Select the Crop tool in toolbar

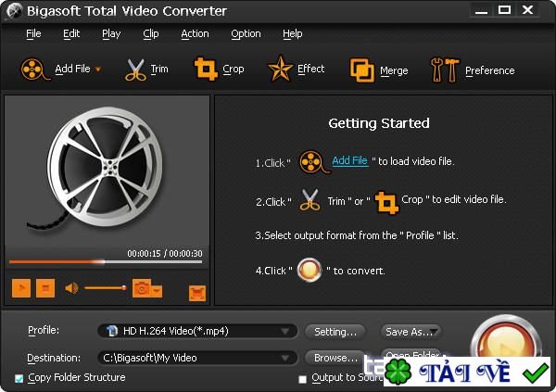[206, 69]
